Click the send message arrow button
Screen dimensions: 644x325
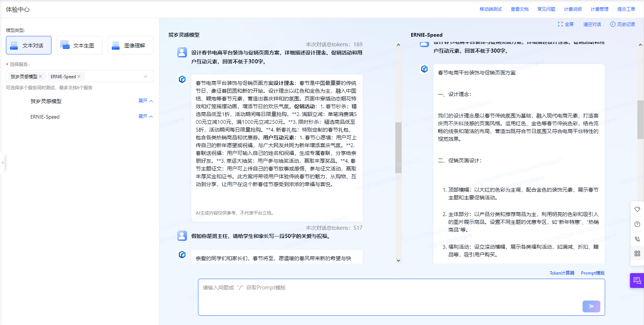tap(591, 306)
